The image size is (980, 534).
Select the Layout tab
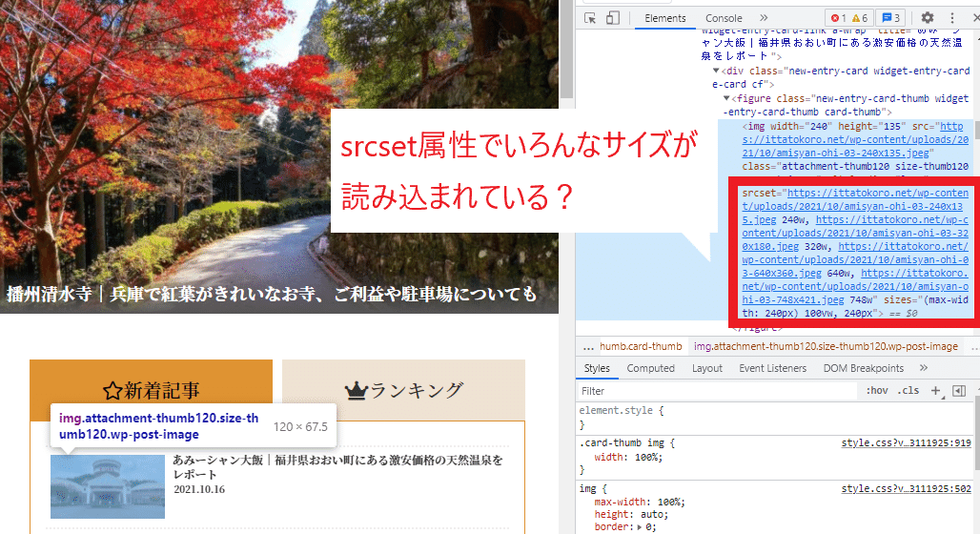[706, 368]
